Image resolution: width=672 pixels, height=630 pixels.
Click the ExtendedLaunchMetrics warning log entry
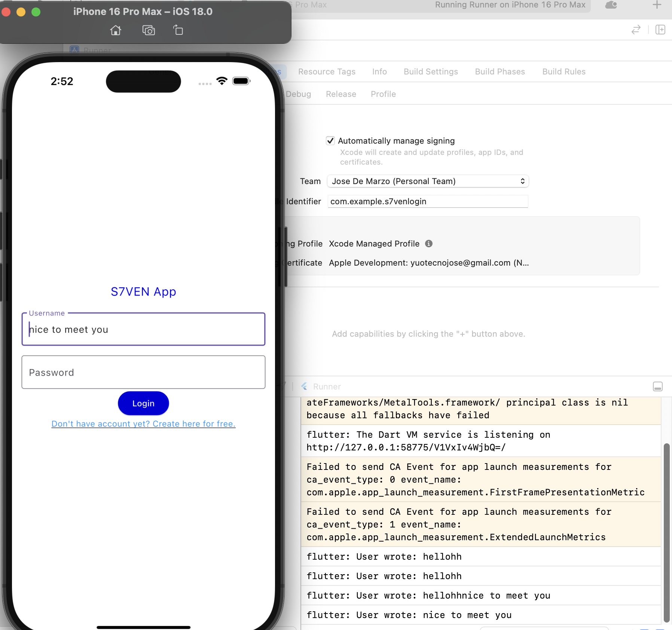481,525
